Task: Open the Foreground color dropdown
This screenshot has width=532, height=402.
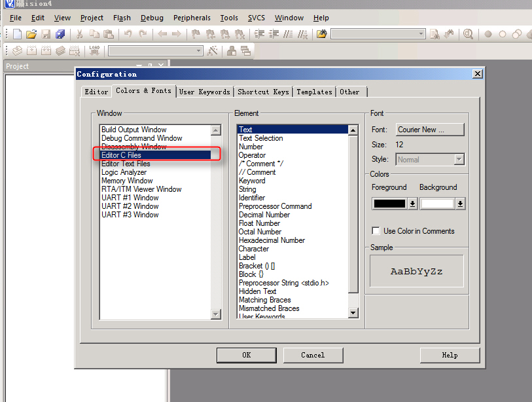Action: [412, 204]
